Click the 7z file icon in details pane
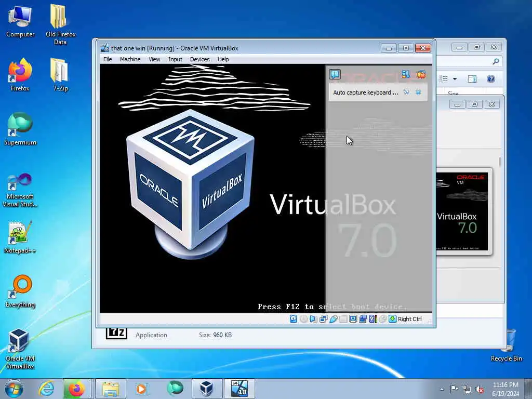This screenshot has height=399, width=532. pyautogui.click(x=116, y=333)
